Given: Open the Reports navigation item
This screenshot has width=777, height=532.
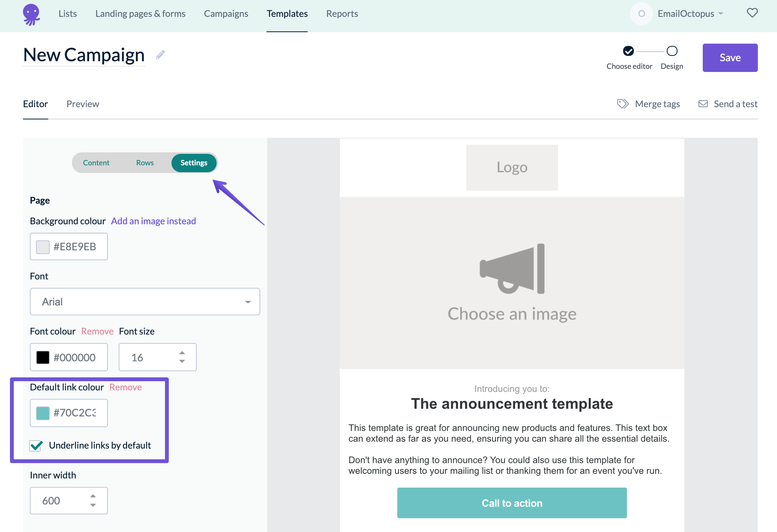Looking at the screenshot, I should (x=342, y=13).
